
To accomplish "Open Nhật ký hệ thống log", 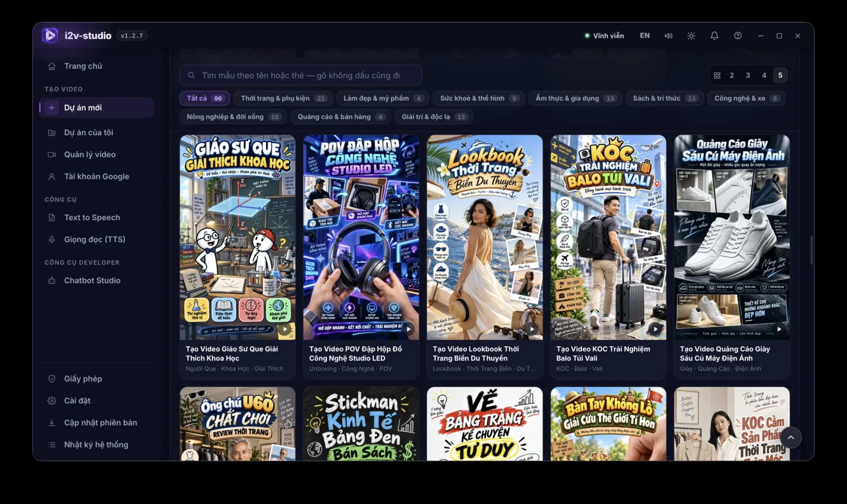I will [96, 444].
